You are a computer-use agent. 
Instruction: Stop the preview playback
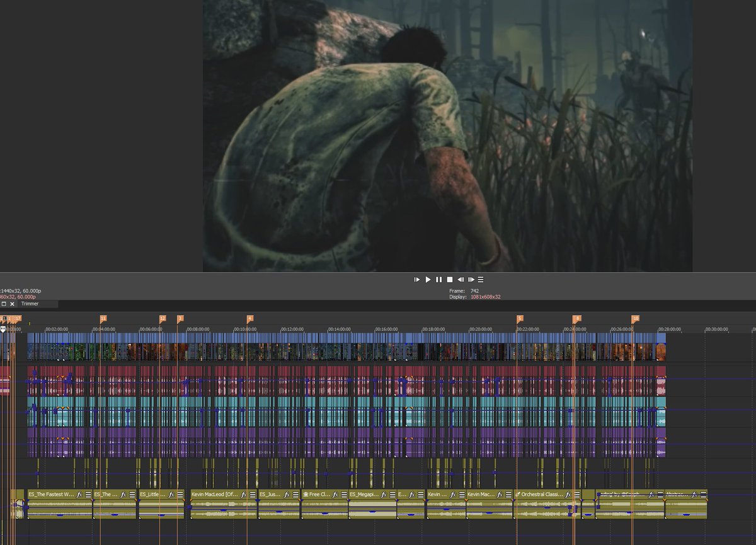click(449, 279)
